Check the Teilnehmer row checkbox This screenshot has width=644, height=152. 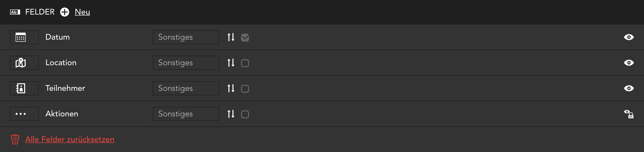click(x=245, y=89)
